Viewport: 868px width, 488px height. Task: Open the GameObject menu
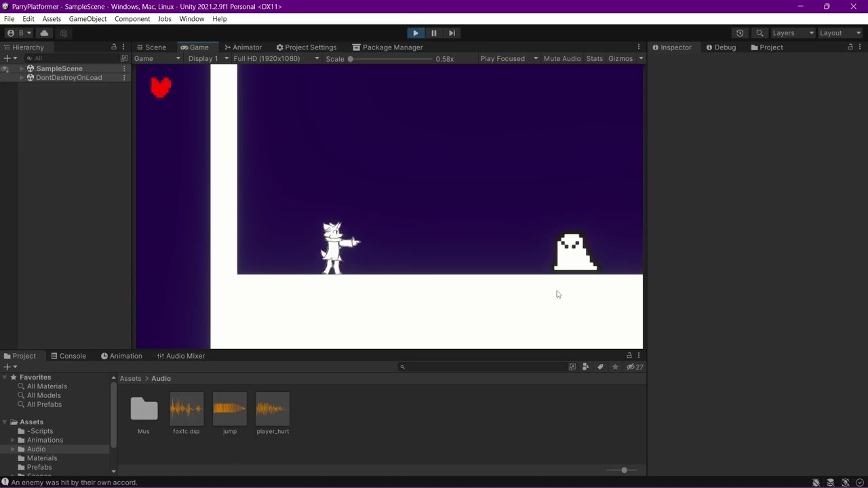pos(87,19)
